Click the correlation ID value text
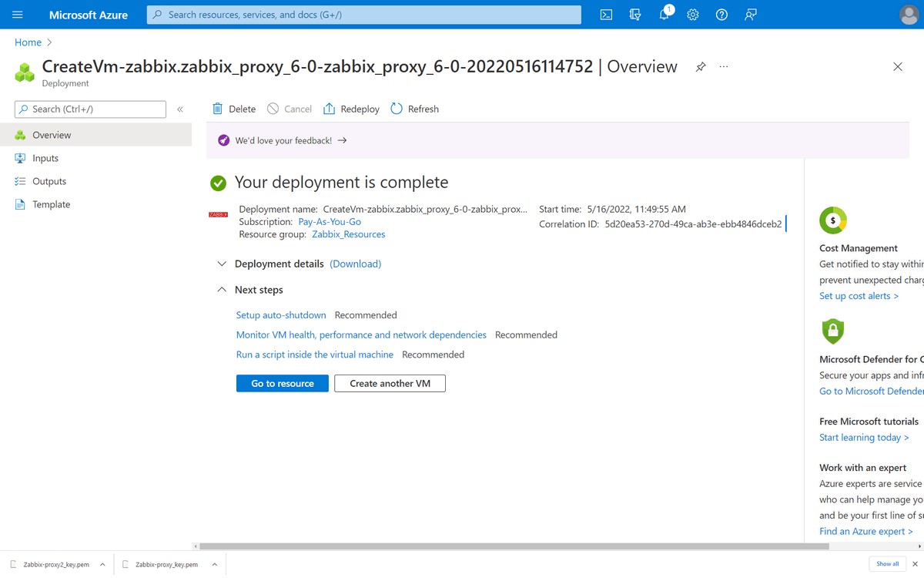924x578 pixels. [x=693, y=224]
